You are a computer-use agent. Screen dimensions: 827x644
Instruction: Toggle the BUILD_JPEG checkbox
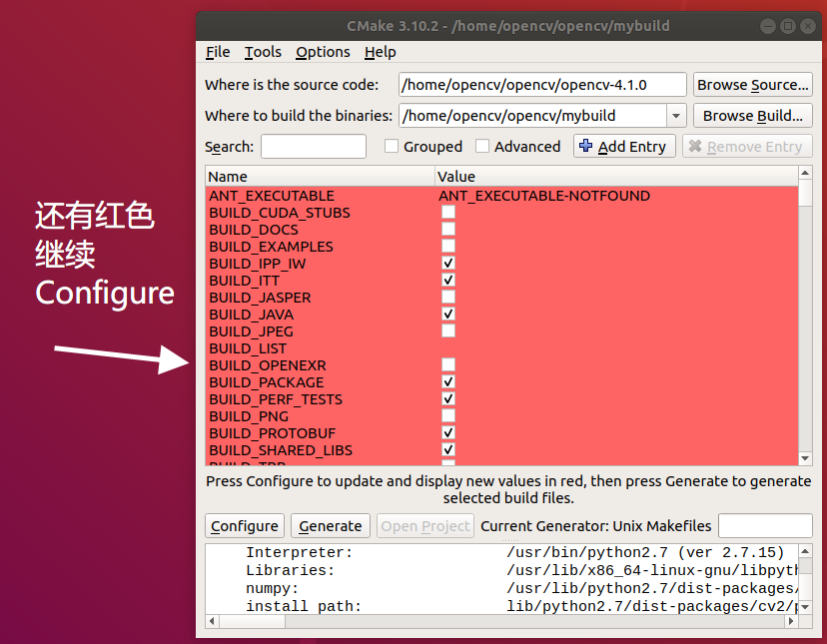[448, 330]
